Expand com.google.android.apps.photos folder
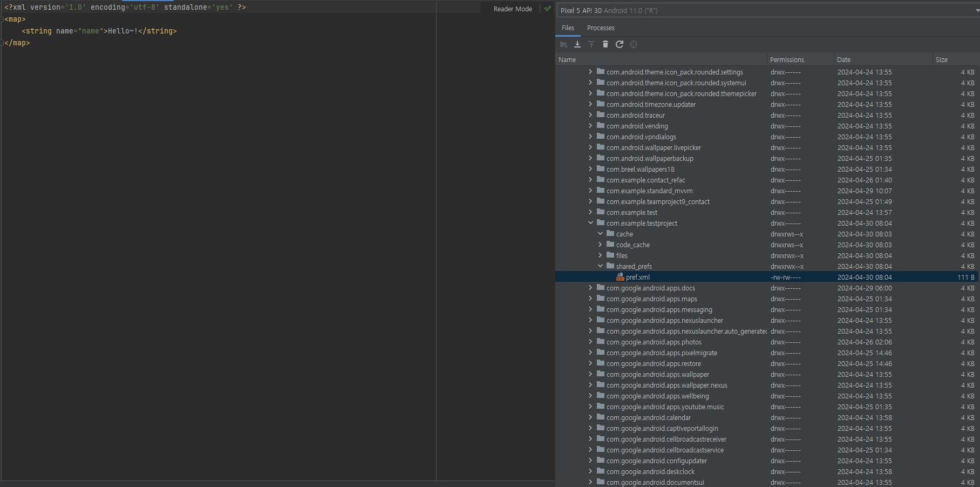Viewport: 980px width, 487px height. coord(590,342)
